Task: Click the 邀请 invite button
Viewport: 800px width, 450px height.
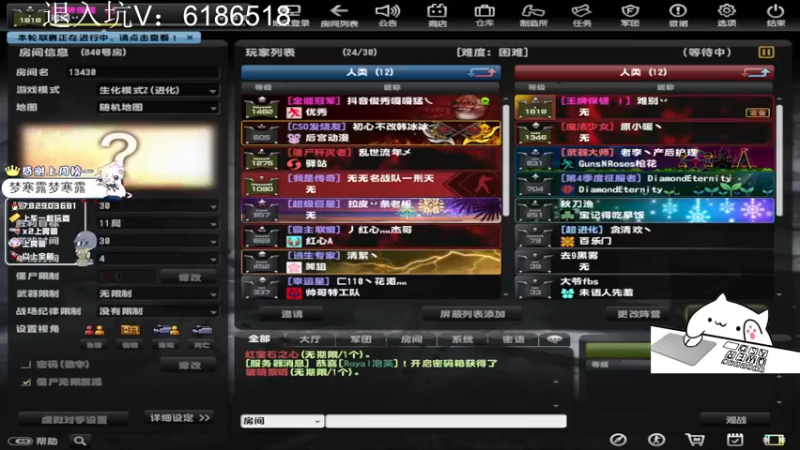Action: pos(292,314)
